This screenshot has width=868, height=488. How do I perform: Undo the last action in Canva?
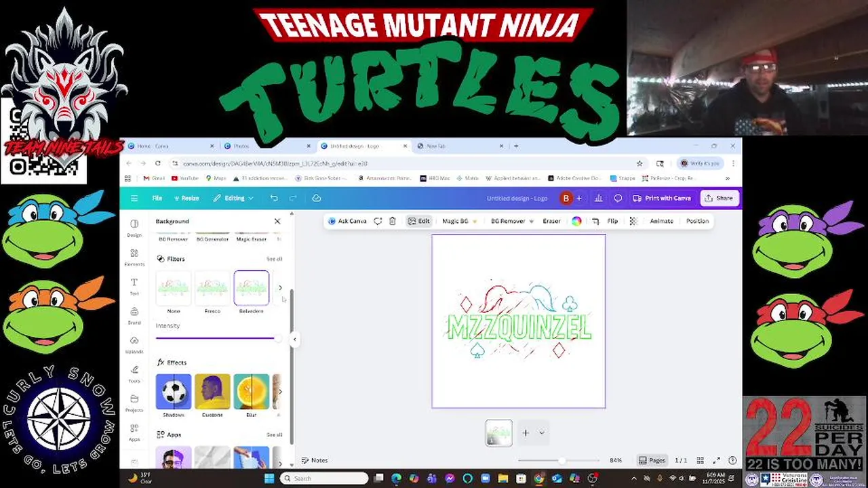(x=274, y=198)
